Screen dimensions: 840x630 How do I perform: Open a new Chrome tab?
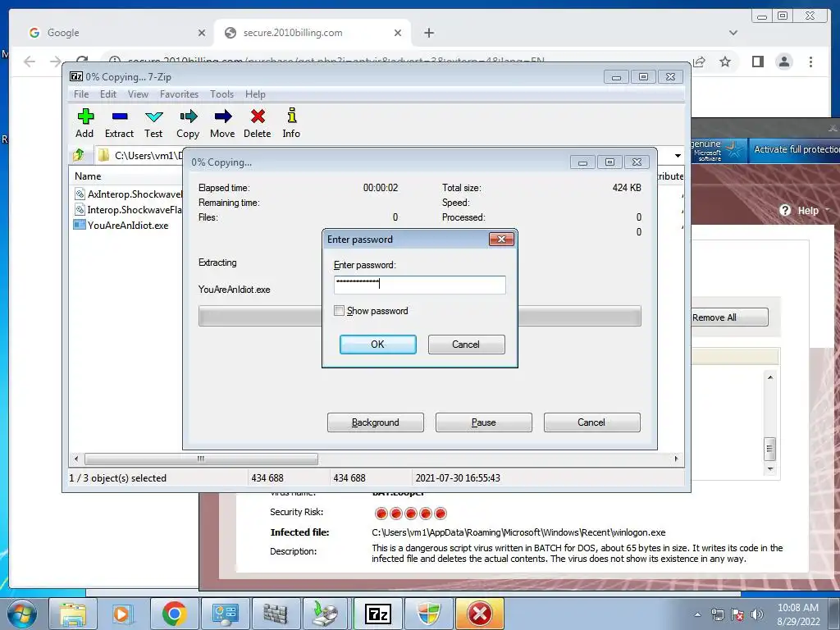pos(428,33)
